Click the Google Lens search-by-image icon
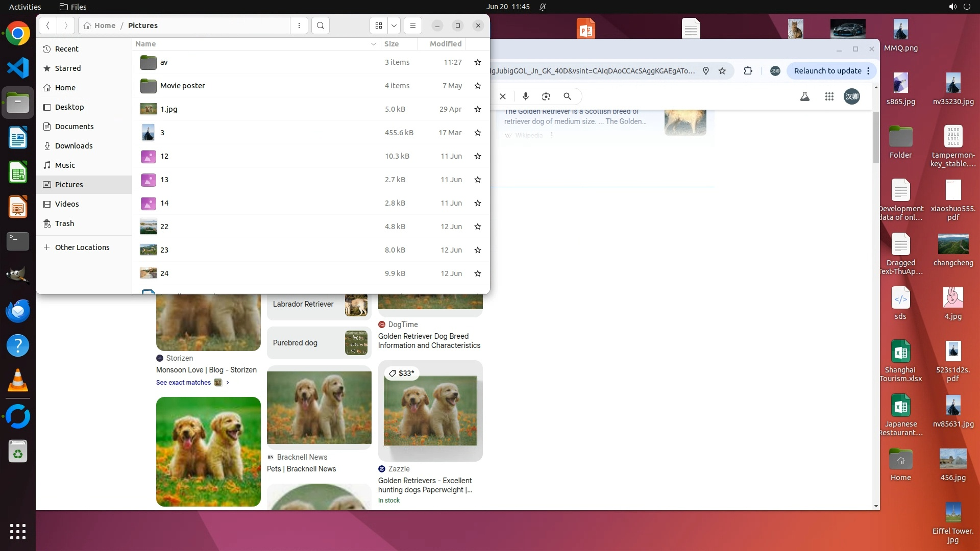980x551 pixels. tap(546, 96)
